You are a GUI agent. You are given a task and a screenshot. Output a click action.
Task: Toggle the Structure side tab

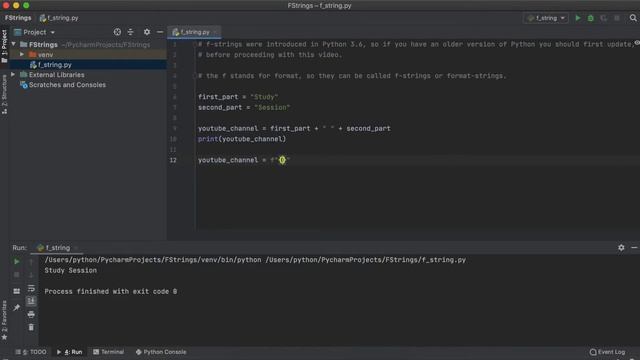[4, 94]
